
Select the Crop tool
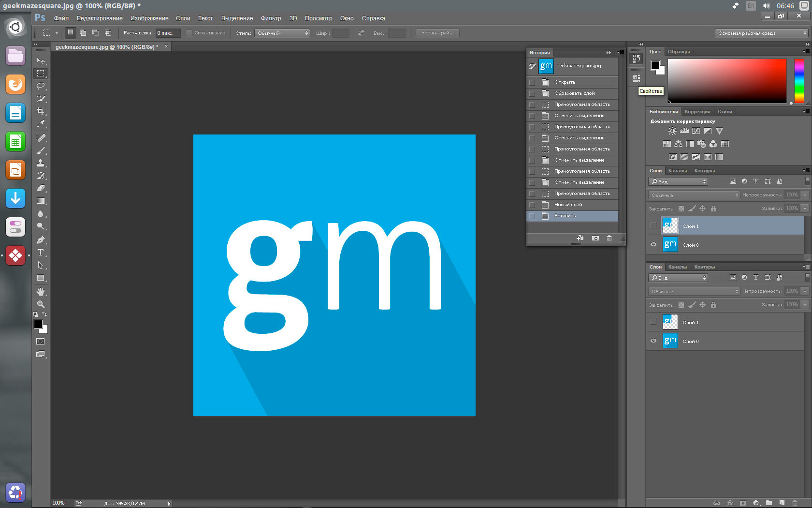coord(41,111)
